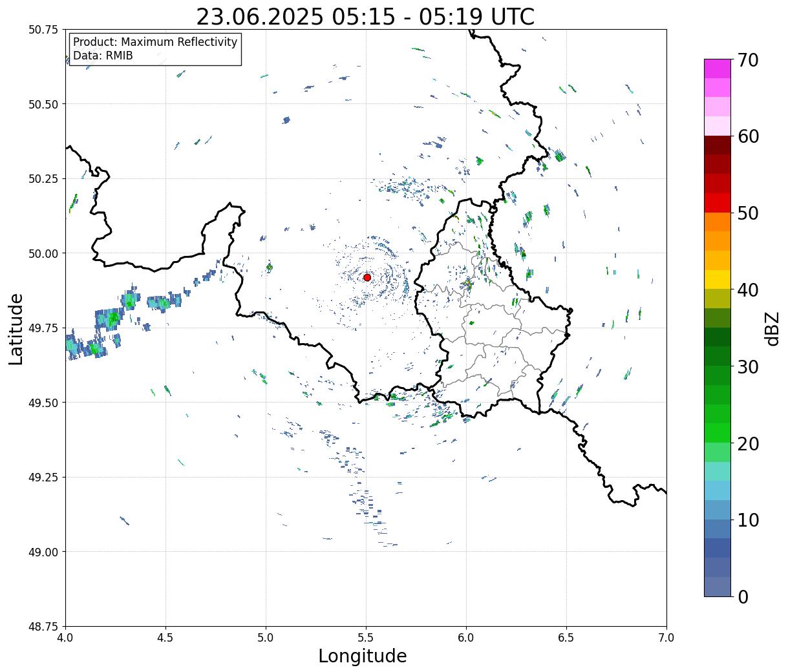The height and width of the screenshot is (672, 788).
Task: Click the latitude tick label 49.00
Action: [x=43, y=552]
